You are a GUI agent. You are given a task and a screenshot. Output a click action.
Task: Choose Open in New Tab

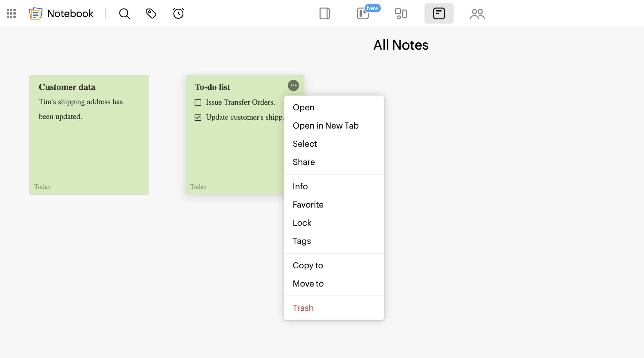325,126
